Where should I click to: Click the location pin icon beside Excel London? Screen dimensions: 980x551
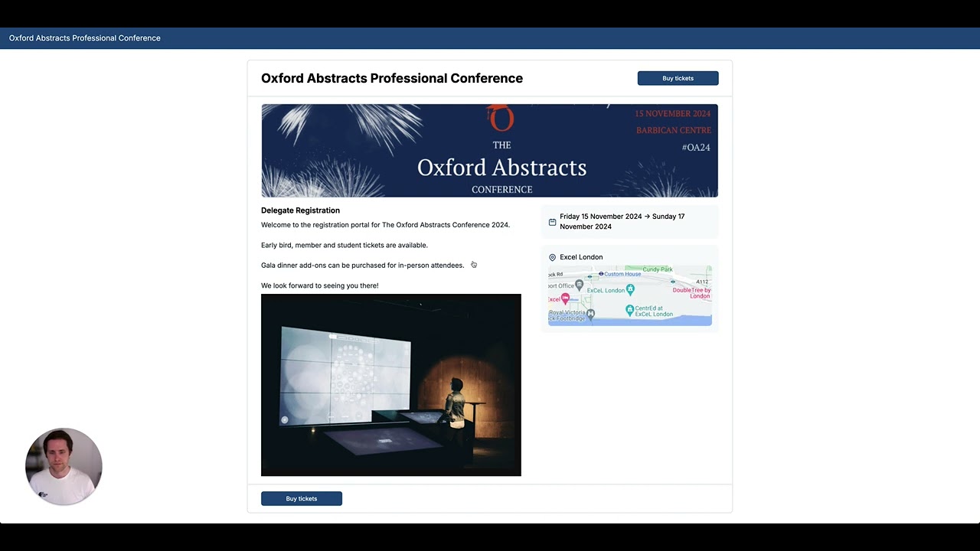(x=552, y=257)
